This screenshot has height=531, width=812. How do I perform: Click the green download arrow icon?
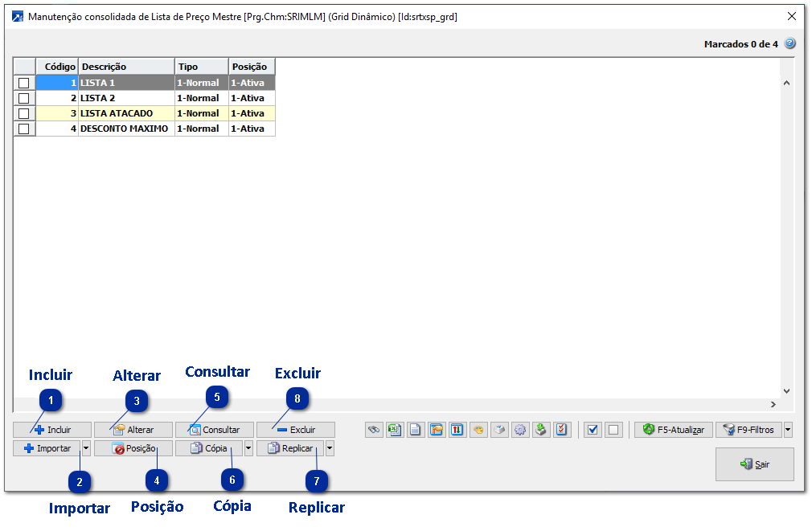coord(541,430)
